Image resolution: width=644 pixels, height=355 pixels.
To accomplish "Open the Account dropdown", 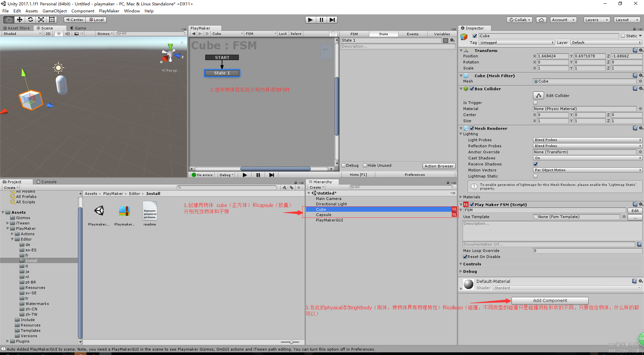I will pyautogui.click(x=563, y=20).
